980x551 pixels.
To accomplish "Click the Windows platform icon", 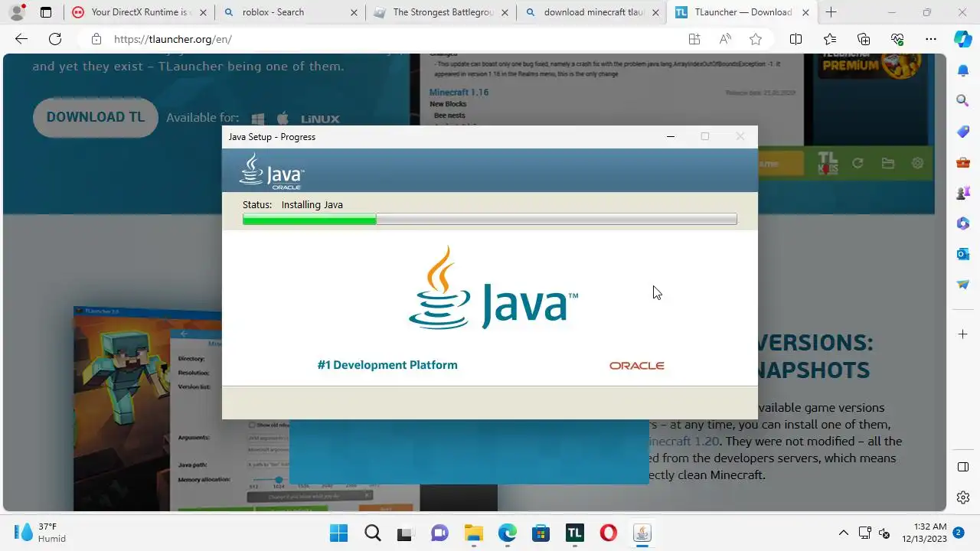I will click(x=258, y=119).
